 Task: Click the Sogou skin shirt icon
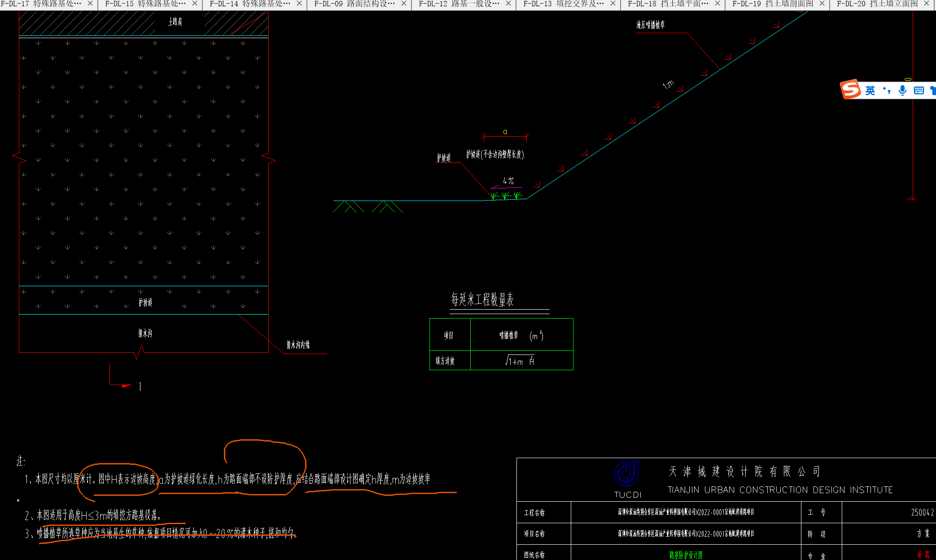coord(933,91)
